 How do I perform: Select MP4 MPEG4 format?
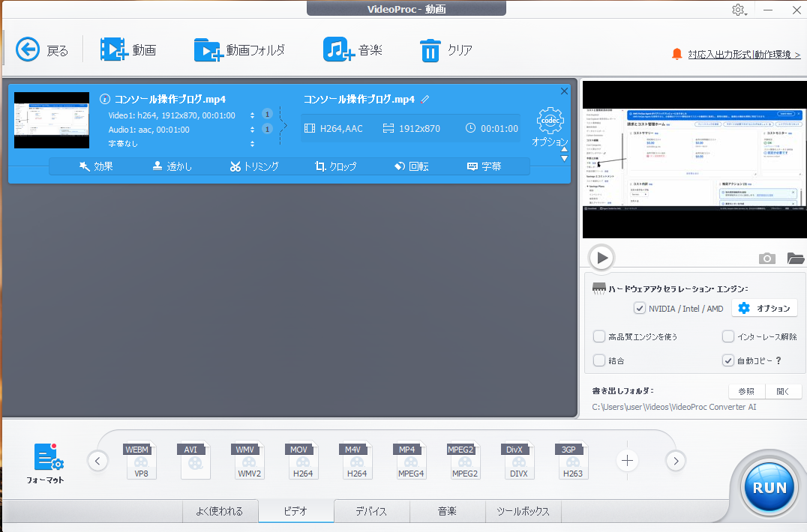point(411,461)
